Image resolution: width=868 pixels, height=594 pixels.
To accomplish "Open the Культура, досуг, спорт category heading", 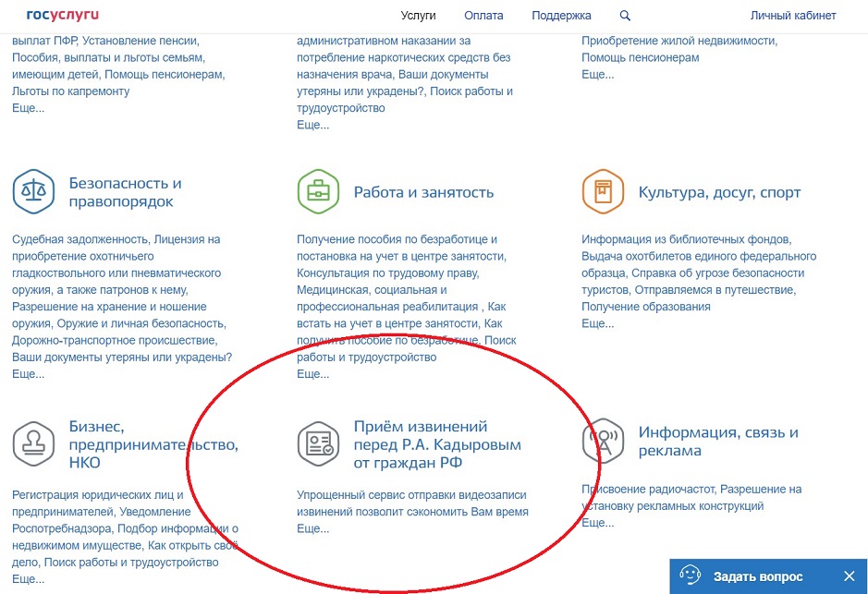I will [x=720, y=192].
